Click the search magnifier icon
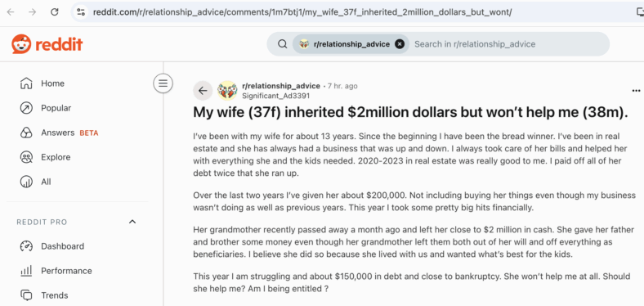This screenshot has height=306, width=644. pyautogui.click(x=282, y=44)
